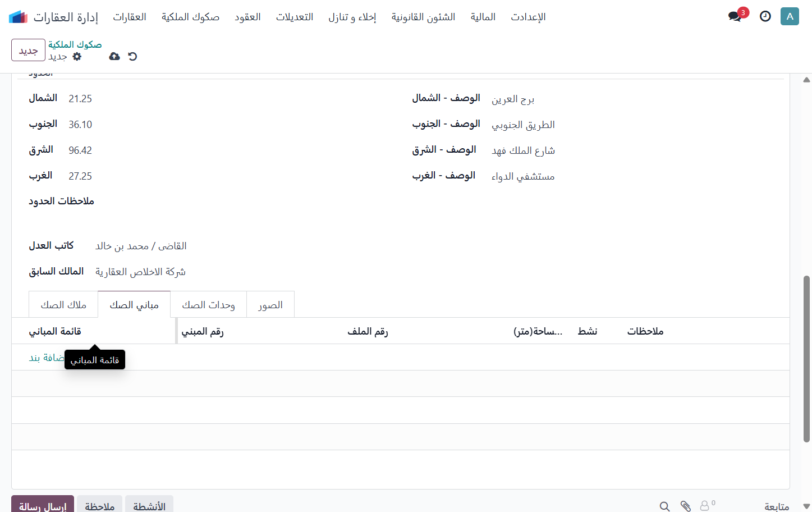Sort by the رقم المبني column header
Viewport: 812px width, 512px height.
(x=203, y=331)
